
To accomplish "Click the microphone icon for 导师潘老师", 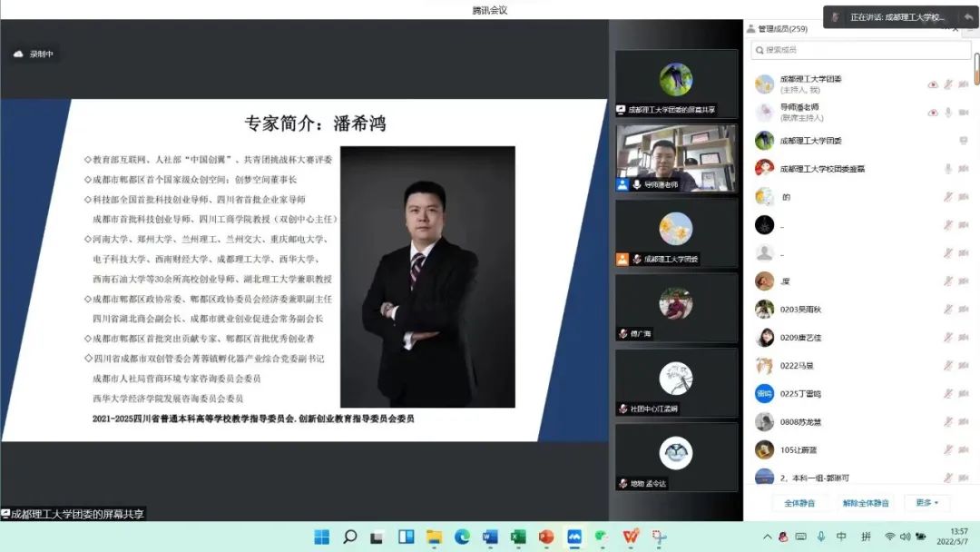I will [x=948, y=113].
